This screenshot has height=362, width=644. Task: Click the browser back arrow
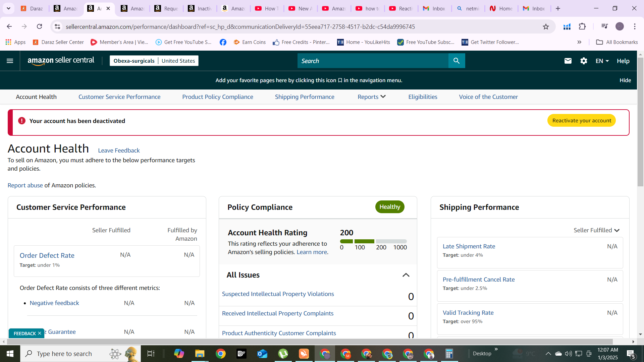(9, 26)
